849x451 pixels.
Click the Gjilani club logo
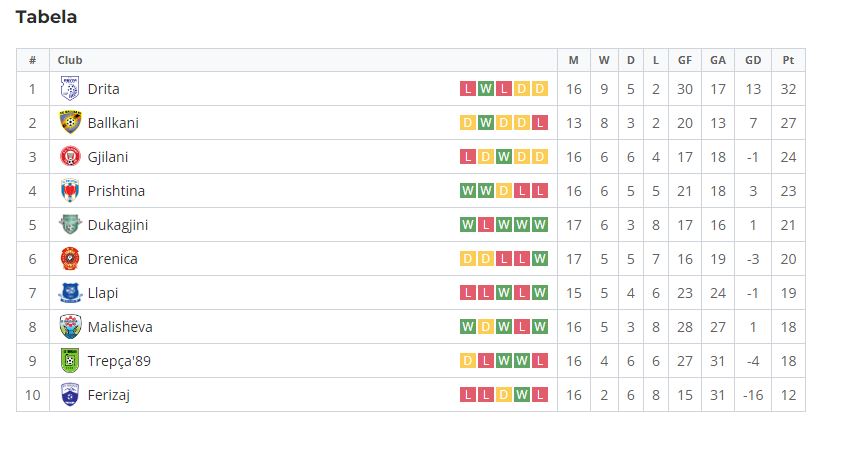click(70, 156)
